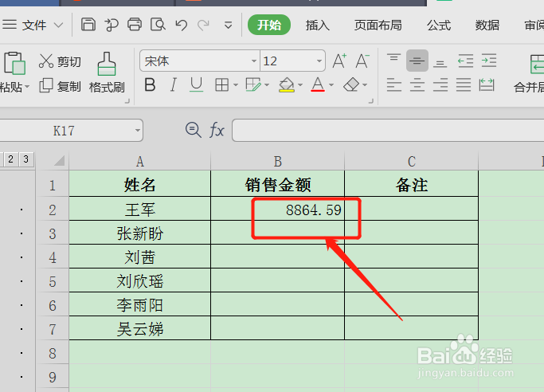Toggle bold formatting
544x392 pixels.
point(150,84)
